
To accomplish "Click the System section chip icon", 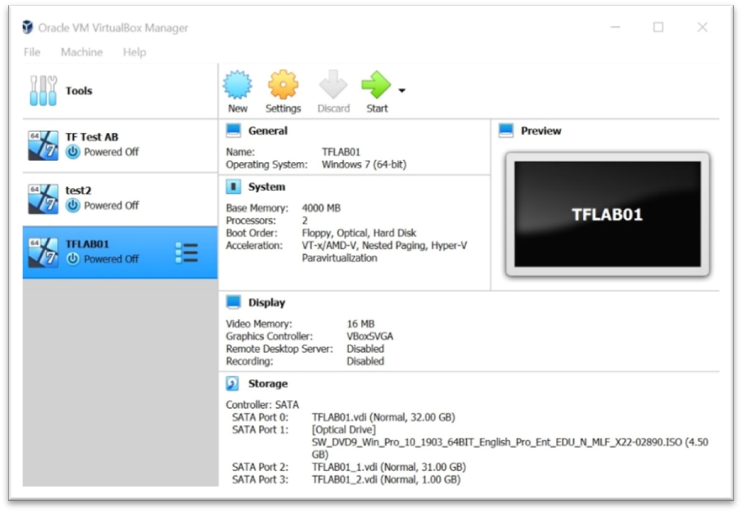I will tap(233, 187).
